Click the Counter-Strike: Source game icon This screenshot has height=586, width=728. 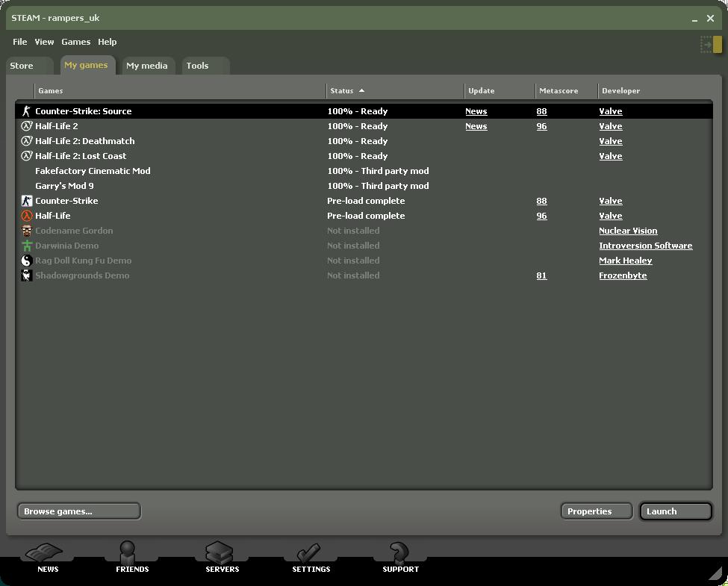coord(26,111)
